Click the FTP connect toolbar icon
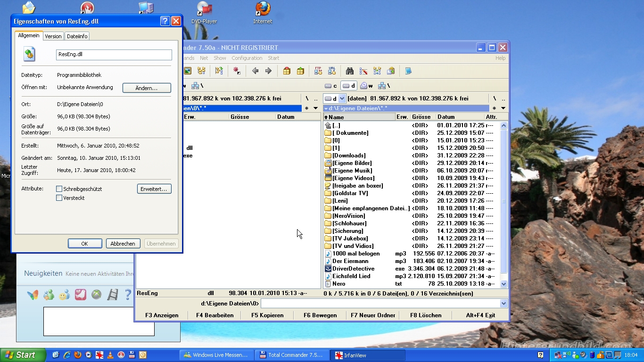 pos(318,71)
